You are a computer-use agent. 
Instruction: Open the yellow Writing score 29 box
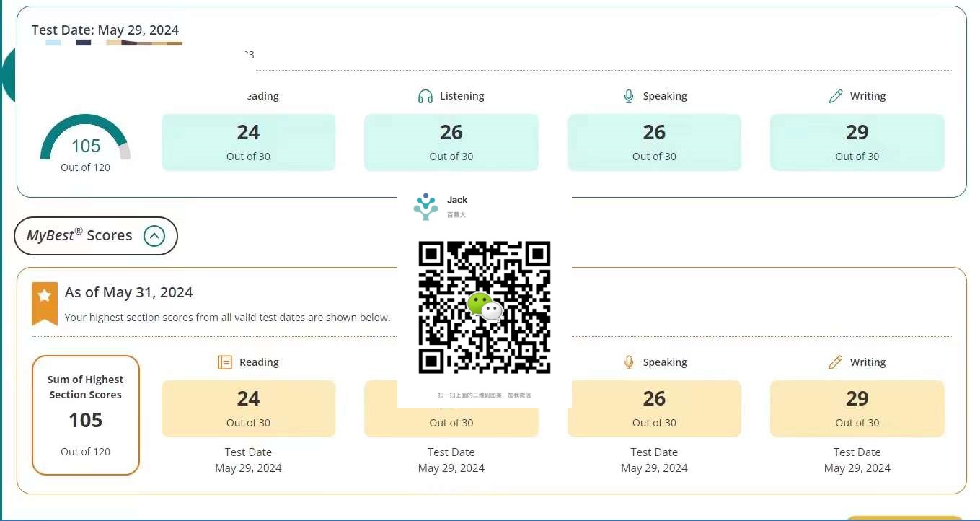click(x=857, y=408)
